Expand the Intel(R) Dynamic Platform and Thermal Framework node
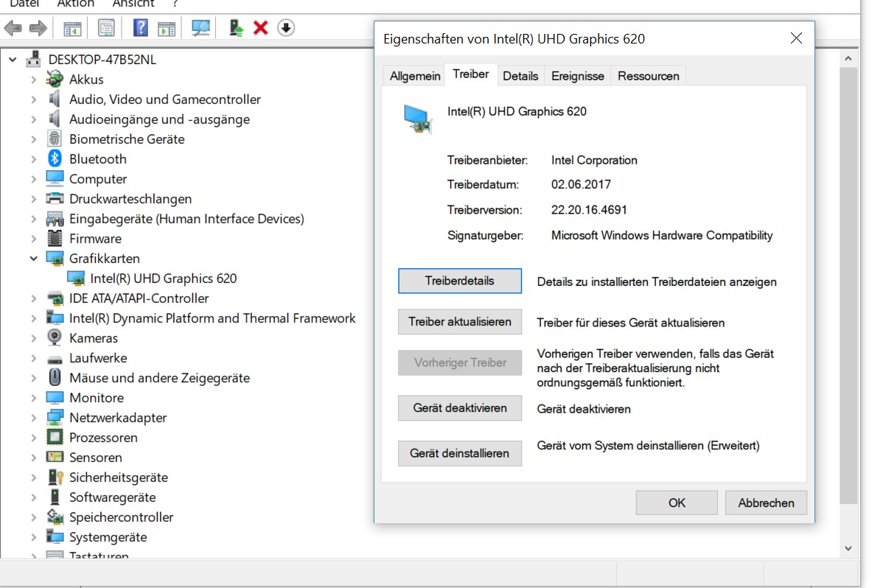The image size is (872, 588). click(x=33, y=318)
